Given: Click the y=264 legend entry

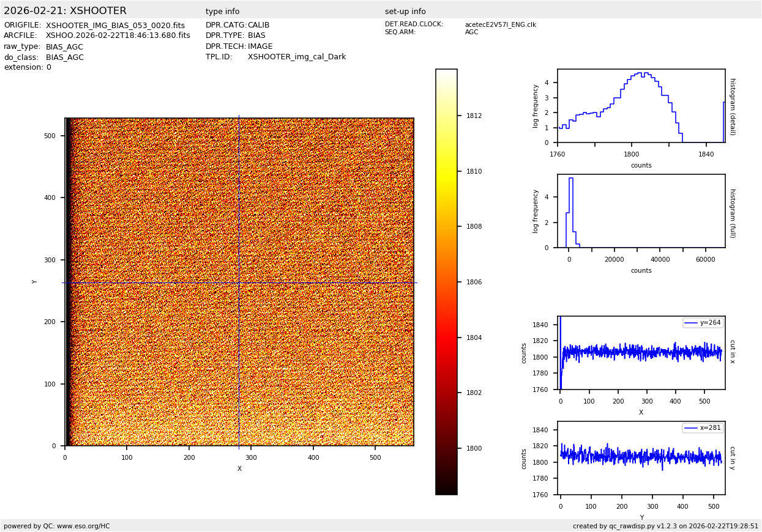Looking at the screenshot, I should coord(703,323).
